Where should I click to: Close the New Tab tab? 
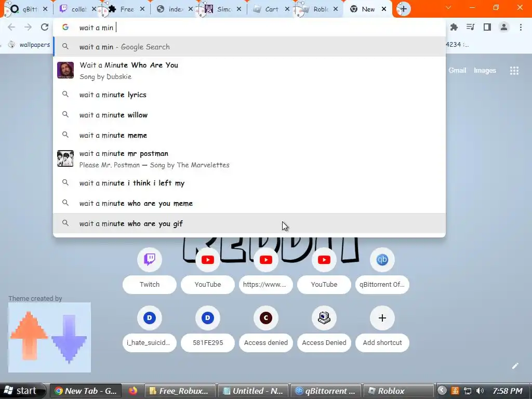click(x=384, y=9)
